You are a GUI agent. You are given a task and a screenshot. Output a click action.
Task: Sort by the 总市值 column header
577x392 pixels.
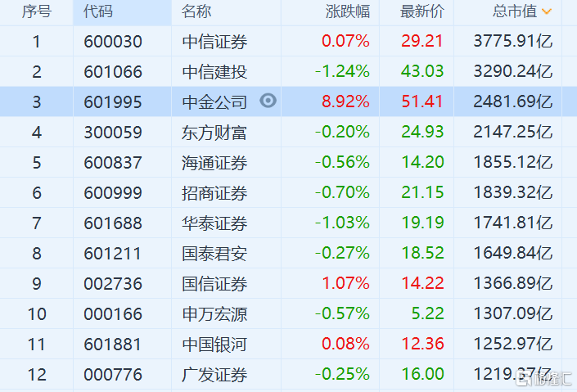(x=515, y=11)
